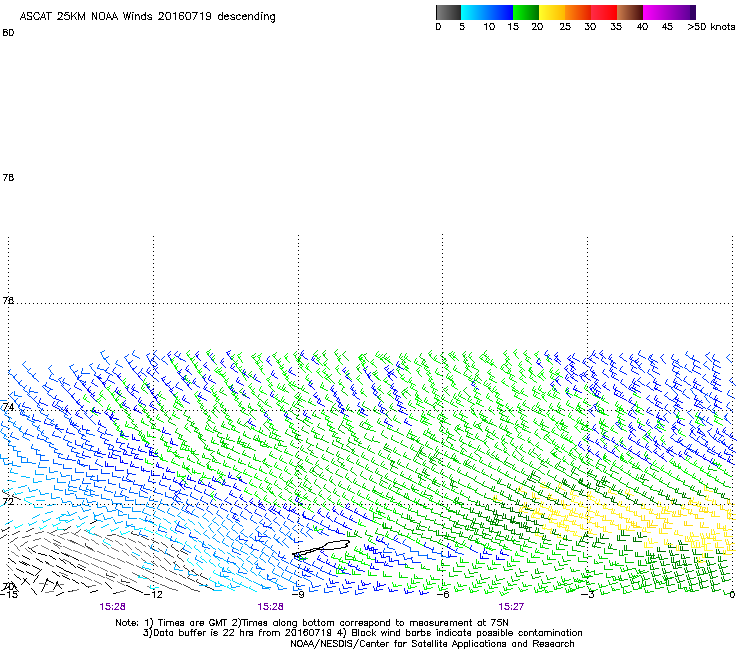Screen dimensions: 740x650
Task: Select the yellow 20–25 knot legend segment
Action: tap(552, 12)
